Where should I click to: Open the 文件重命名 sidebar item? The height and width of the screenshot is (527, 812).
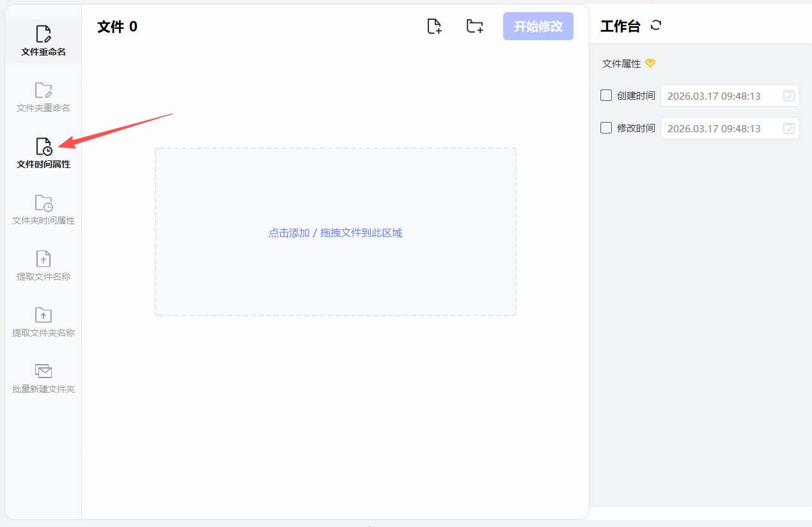point(43,42)
